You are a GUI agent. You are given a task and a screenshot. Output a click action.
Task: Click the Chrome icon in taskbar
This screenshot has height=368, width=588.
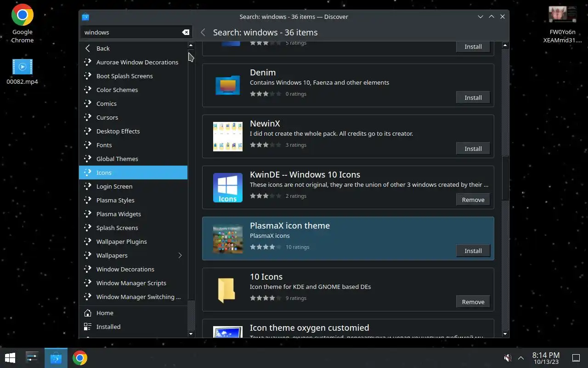point(79,358)
